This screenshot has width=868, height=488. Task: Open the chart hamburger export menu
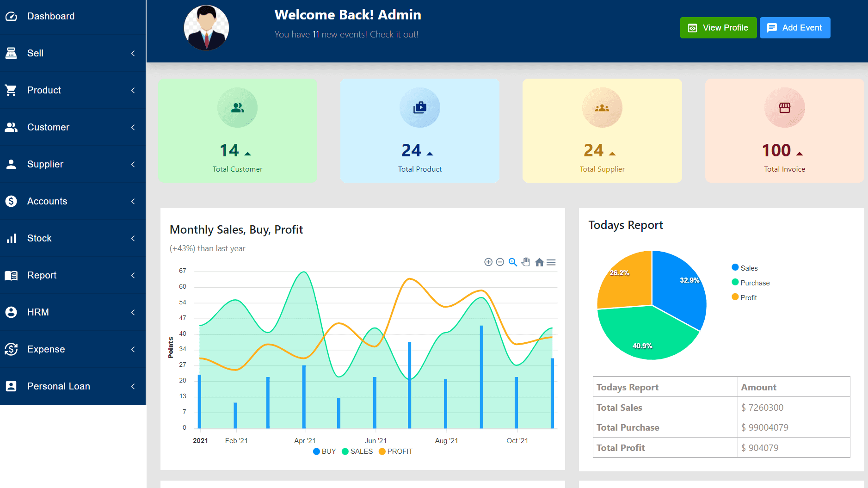(x=551, y=262)
